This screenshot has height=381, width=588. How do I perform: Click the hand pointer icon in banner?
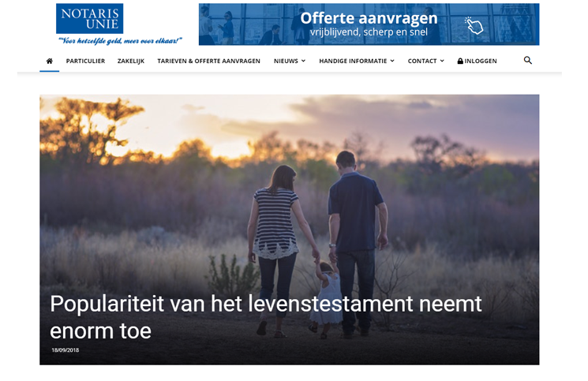click(474, 25)
